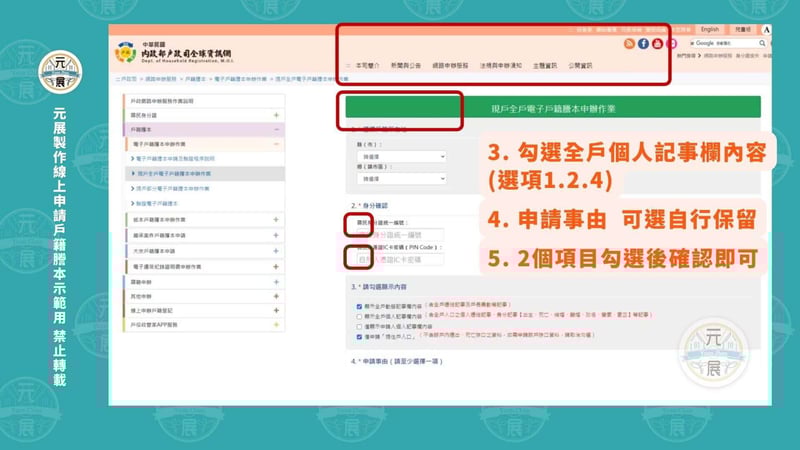Viewport: 800px width, 450px height.
Task: Click the Dept. of Household Registration logo
Action: tap(173, 53)
